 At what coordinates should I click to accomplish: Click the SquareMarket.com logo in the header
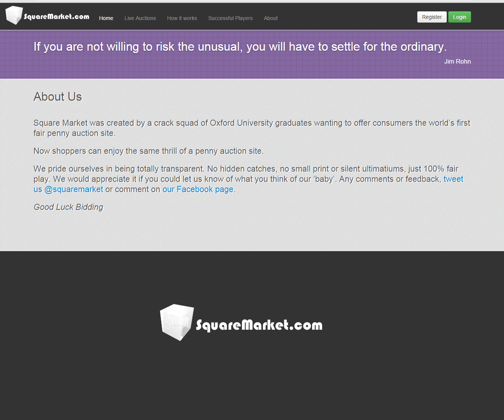(47, 16)
